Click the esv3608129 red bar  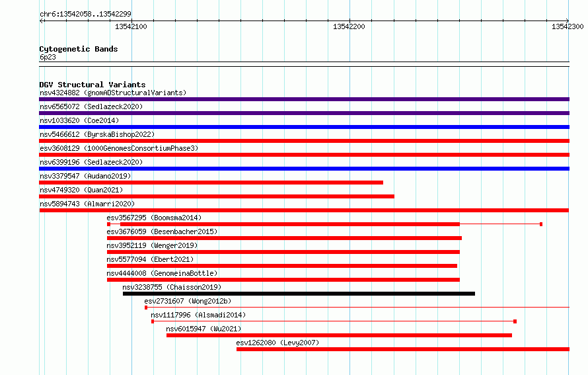tap(304, 155)
